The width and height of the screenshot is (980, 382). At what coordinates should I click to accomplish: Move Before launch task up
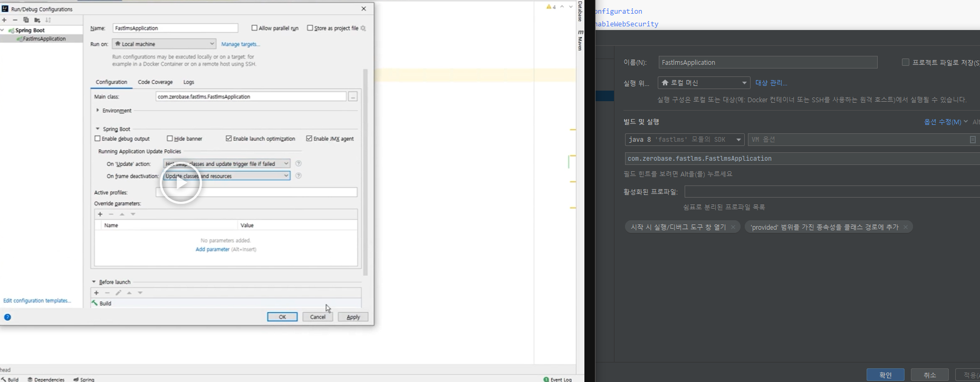click(x=129, y=293)
